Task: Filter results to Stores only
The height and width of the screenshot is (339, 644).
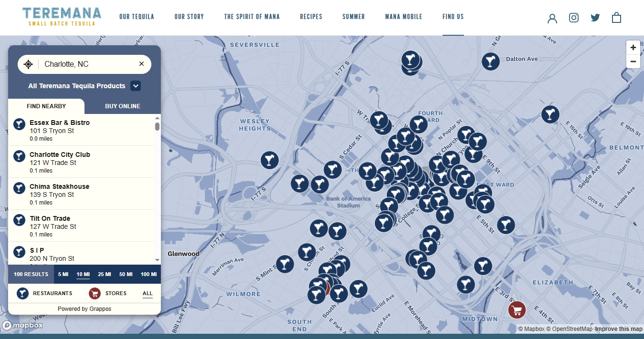Action: (x=108, y=293)
